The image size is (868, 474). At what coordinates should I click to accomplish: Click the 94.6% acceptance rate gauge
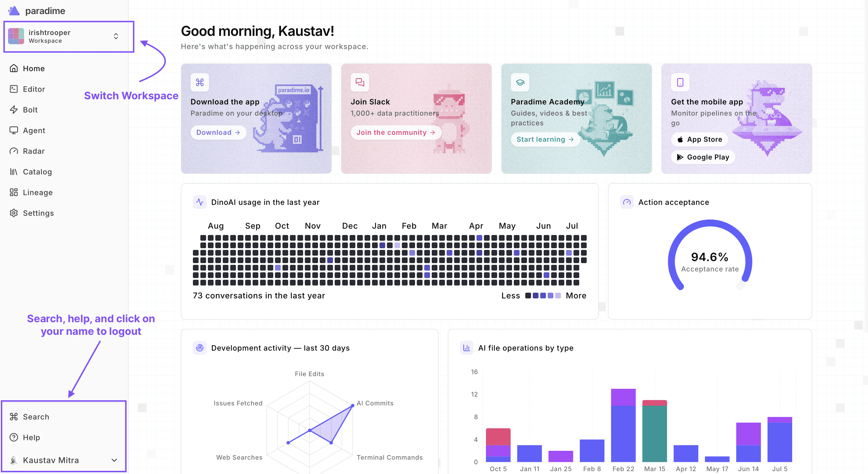[x=710, y=255]
